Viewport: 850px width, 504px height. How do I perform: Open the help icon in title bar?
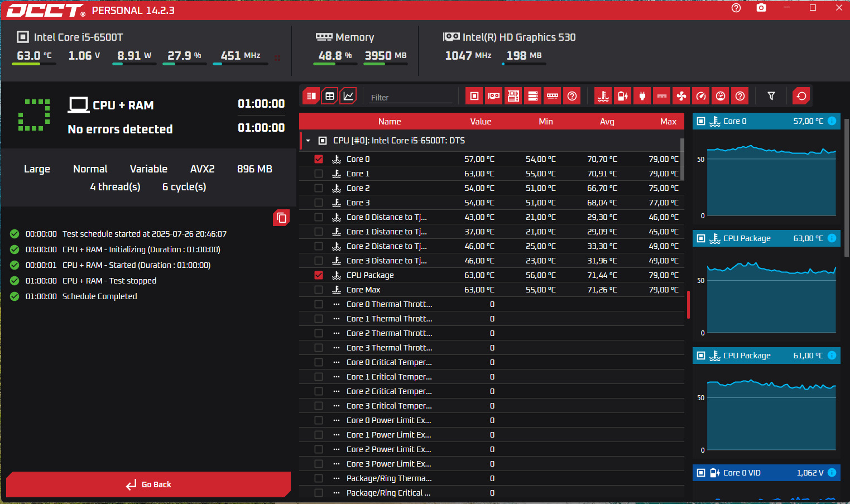tap(736, 8)
